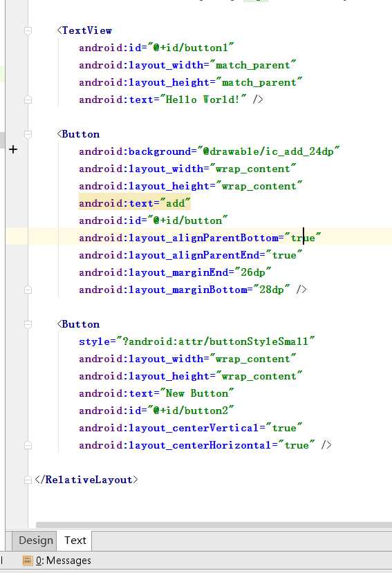The image size is (392, 573).
Task: Click the plus drawable gutter icon
Action: pyautogui.click(x=13, y=149)
